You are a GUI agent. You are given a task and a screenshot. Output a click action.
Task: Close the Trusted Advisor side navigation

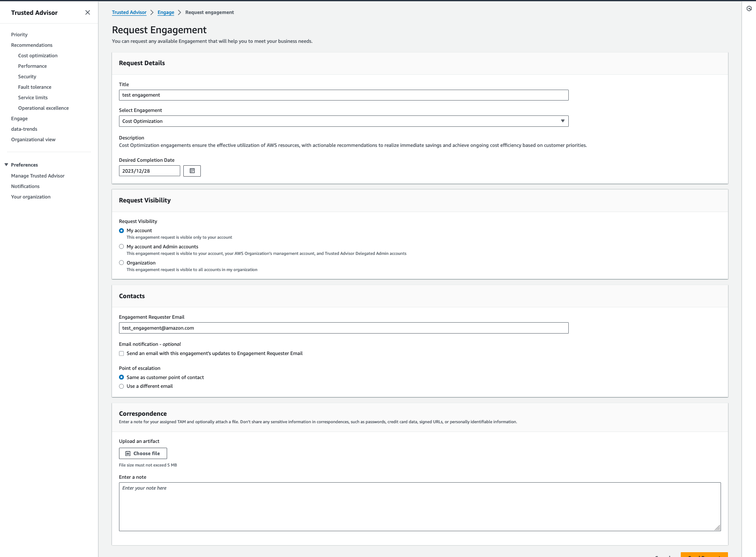tap(87, 13)
